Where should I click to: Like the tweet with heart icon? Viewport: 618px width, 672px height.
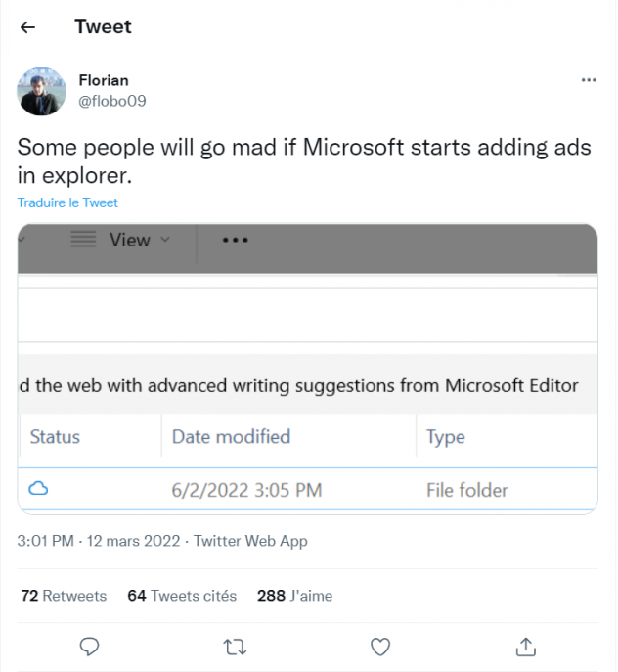coord(380,646)
